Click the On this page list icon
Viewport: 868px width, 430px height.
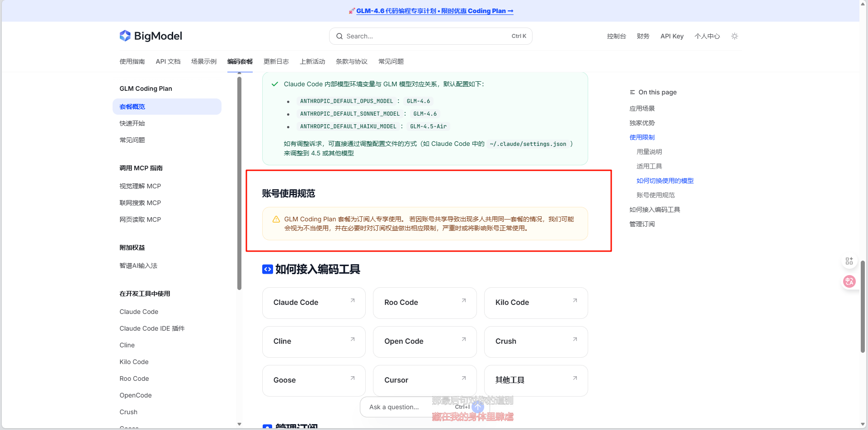click(632, 92)
